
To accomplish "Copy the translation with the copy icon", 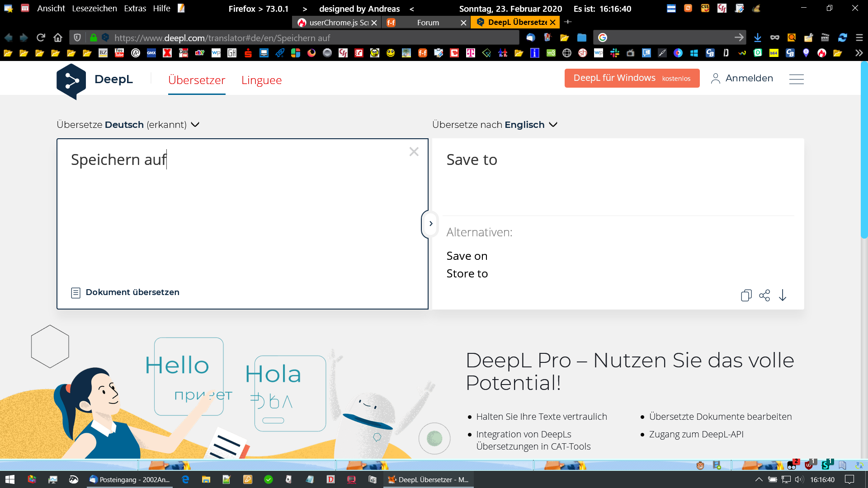I will [746, 296].
